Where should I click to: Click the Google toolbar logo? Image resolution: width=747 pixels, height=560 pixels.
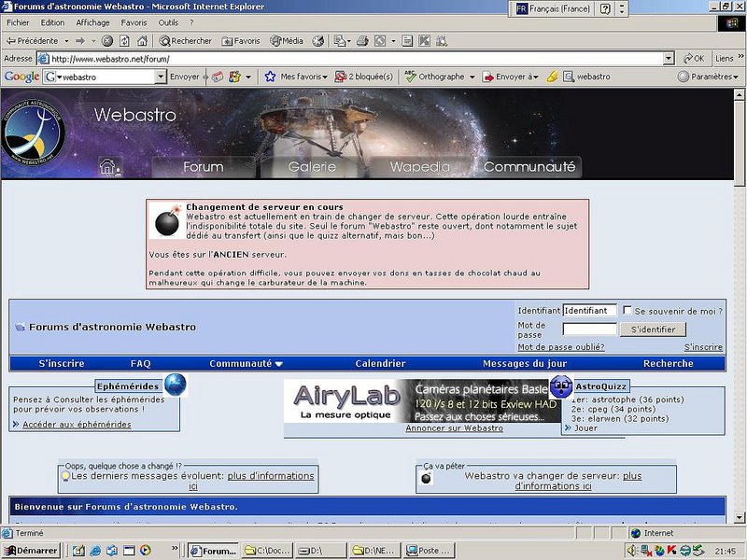tap(21, 77)
